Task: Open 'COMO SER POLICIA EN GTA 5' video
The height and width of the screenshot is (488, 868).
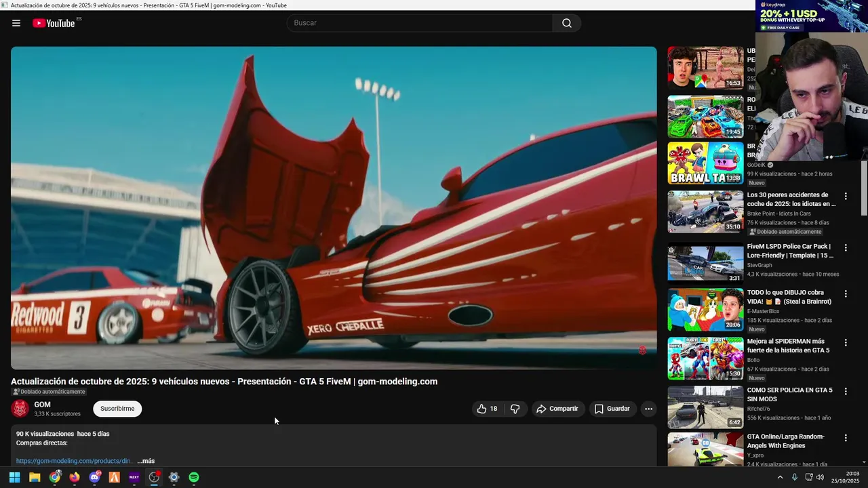Action: pos(790,394)
